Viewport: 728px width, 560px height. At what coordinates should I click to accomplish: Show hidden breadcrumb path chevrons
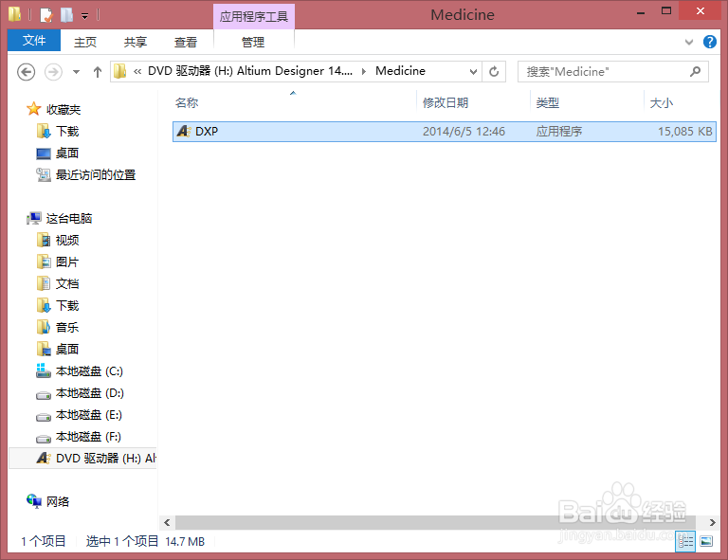tap(137, 71)
